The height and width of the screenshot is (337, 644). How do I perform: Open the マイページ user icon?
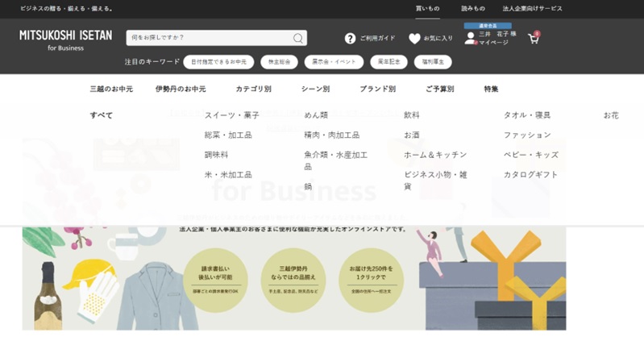(470, 38)
